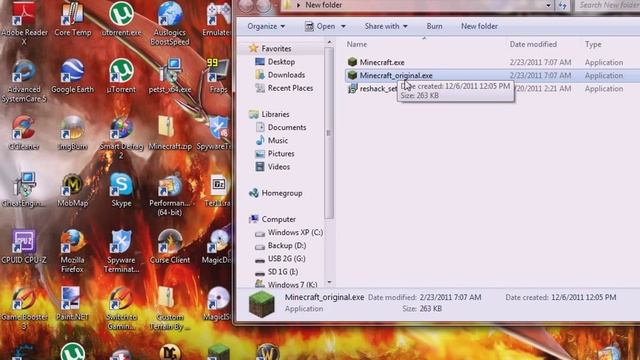The image size is (640, 360).
Task: Select the Performance (64-bit) desktop shortcut
Action: click(x=170, y=194)
